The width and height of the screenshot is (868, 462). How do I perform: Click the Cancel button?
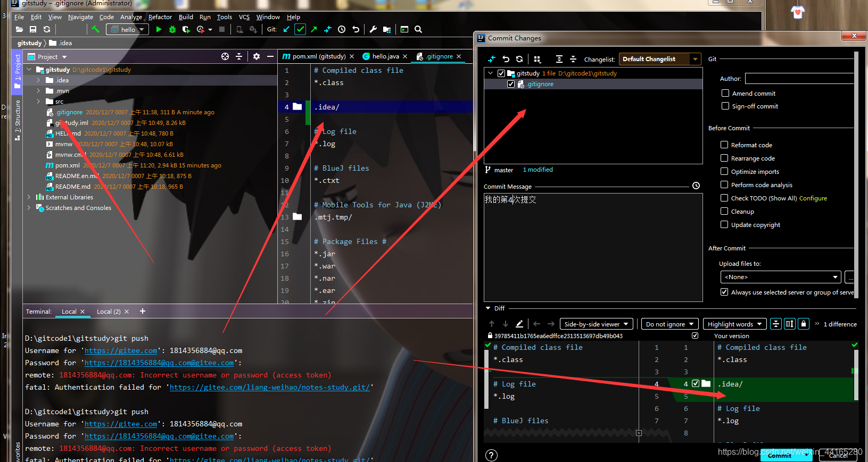pyautogui.click(x=838, y=456)
